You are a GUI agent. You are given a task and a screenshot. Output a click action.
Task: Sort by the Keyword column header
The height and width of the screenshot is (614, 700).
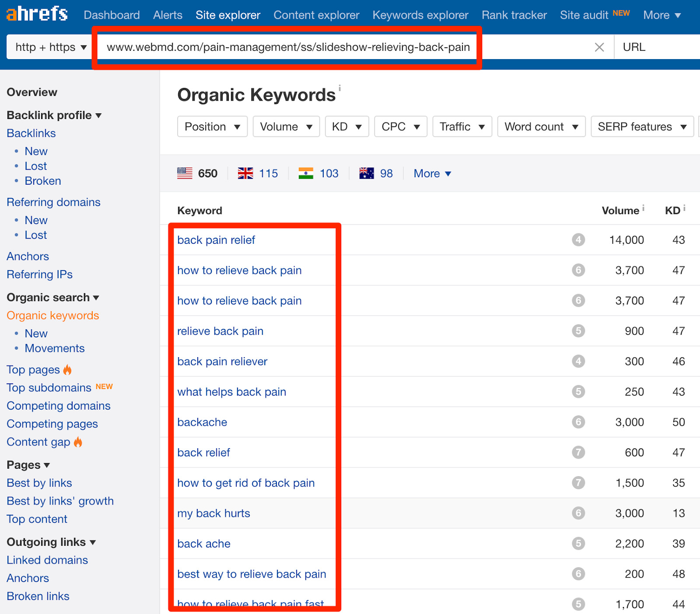(199, 211)
